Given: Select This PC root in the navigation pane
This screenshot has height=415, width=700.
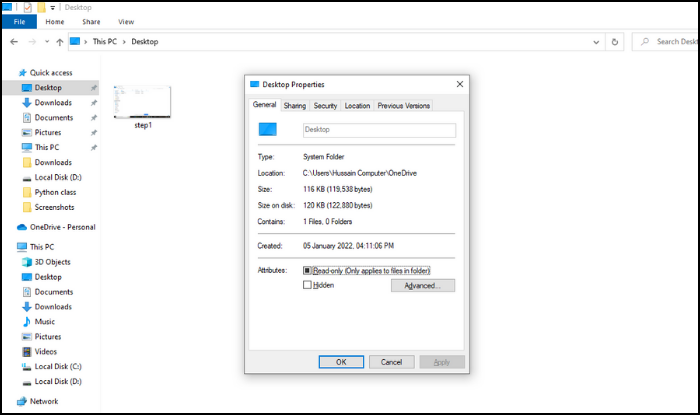Looking at the screenshot, I should click(42, 247).
